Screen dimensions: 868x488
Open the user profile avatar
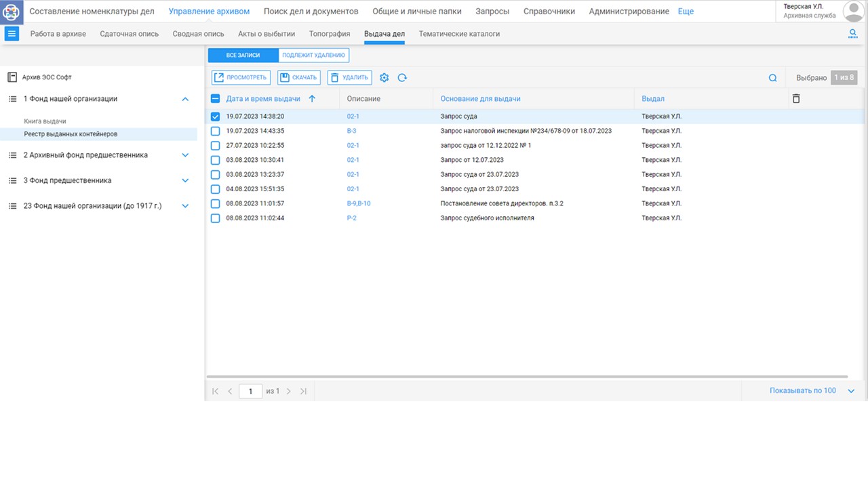click(x=852, y=12)
